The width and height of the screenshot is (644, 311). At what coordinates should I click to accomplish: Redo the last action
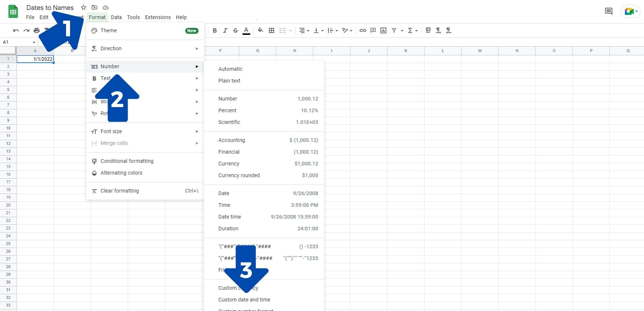pyautogui.click(x=26, y=30)
